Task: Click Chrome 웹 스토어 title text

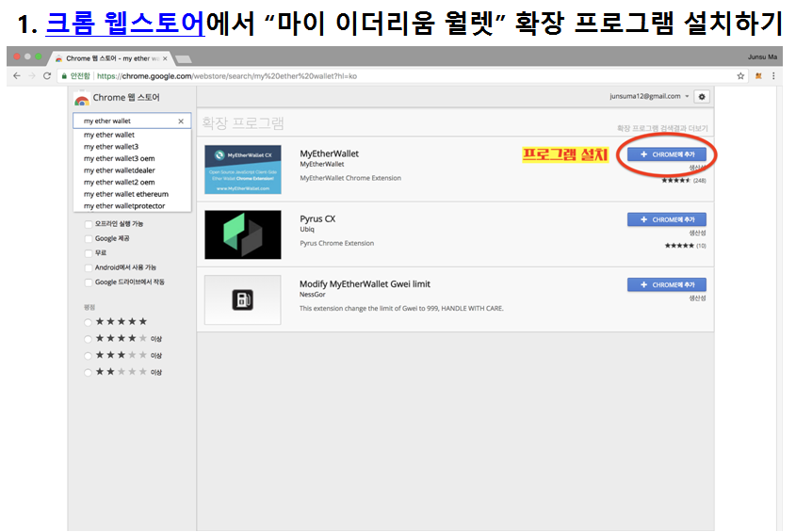Action: pyautogui.click(x=126, y=98)
